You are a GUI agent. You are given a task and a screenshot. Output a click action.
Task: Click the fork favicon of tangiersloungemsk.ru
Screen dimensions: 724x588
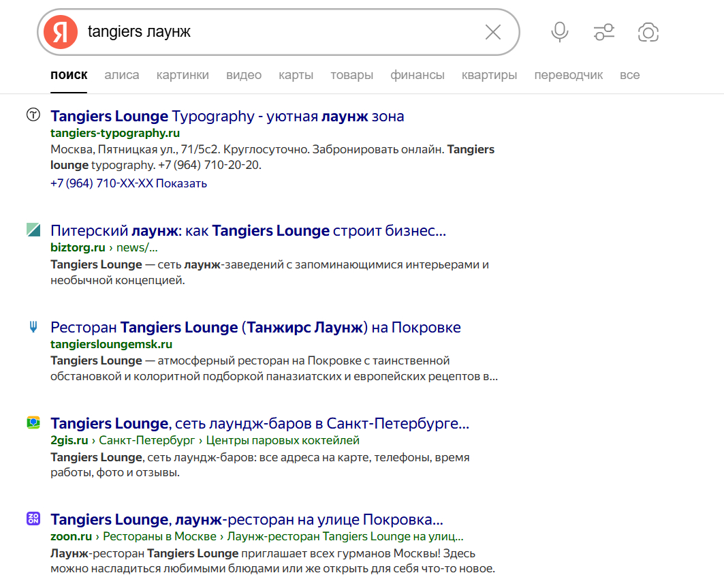click(x=33, y=326)
